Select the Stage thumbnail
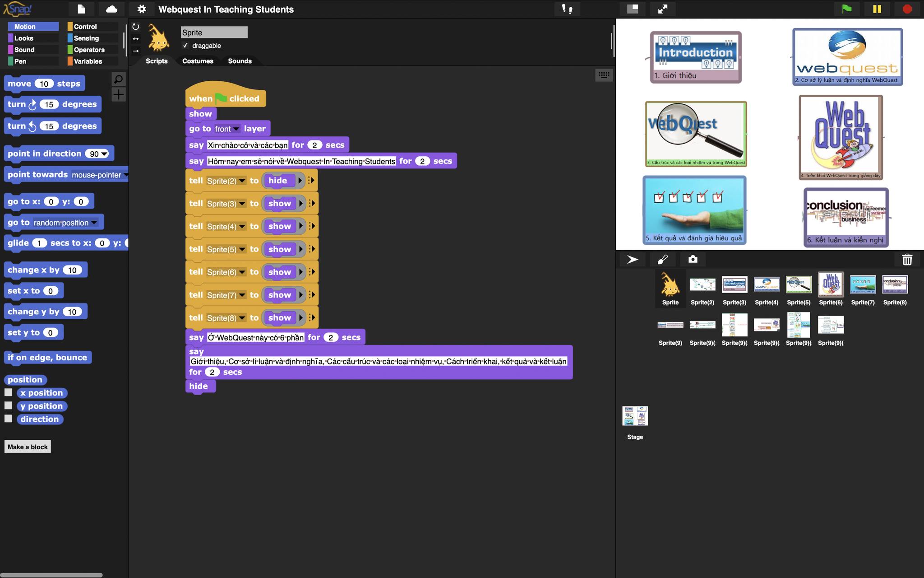 635,423
